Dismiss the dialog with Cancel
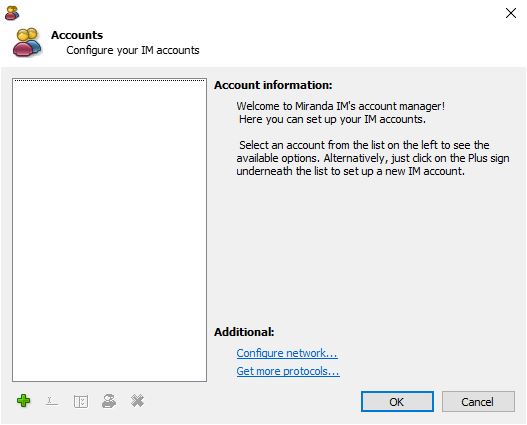The image size is (527, 425). coord(478,401)
